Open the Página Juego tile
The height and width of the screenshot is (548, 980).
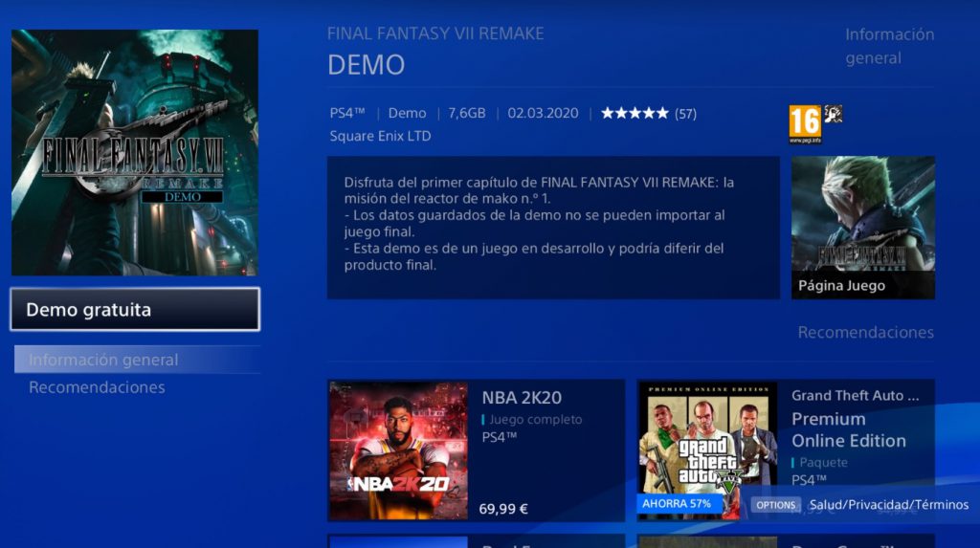863,228
